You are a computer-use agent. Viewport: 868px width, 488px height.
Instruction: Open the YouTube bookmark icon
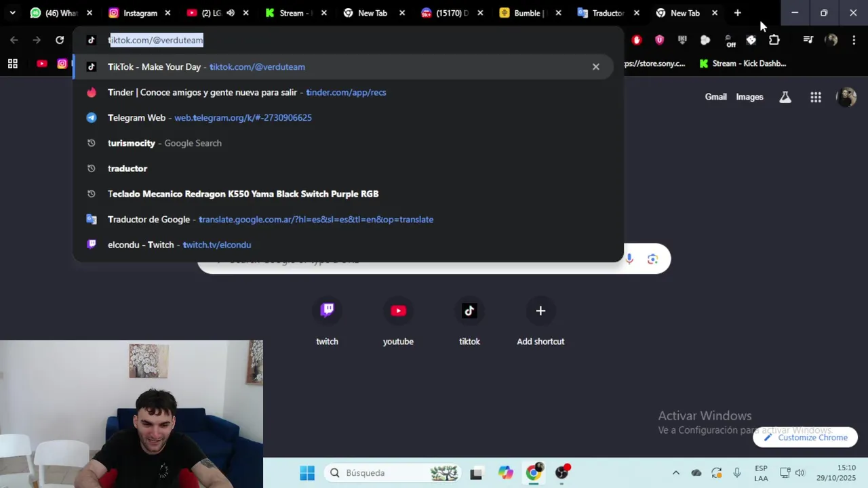point(42,64)
